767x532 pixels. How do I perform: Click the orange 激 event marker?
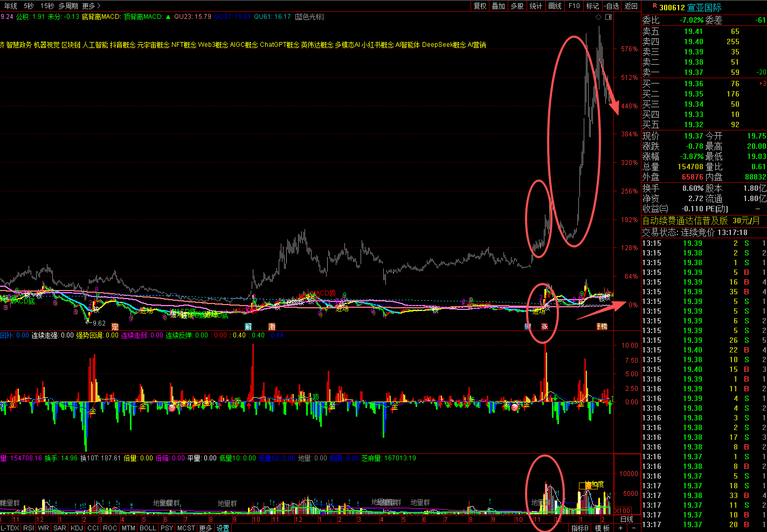point(272,327)
